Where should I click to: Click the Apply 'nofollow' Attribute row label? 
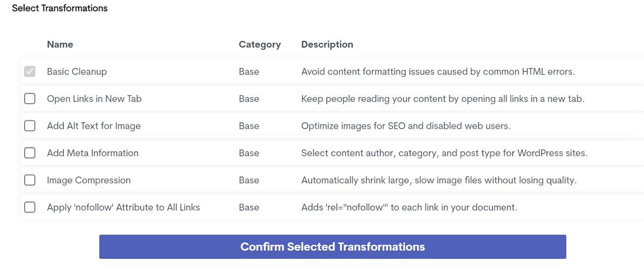[123, 207]
